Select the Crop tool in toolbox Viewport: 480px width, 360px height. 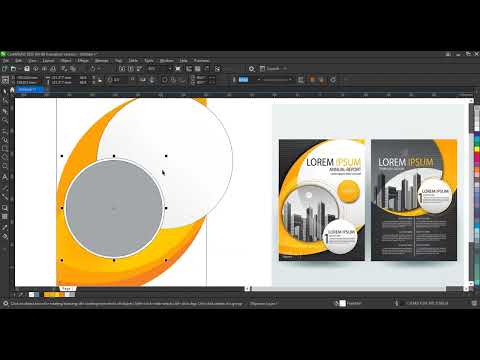[5, 111]
